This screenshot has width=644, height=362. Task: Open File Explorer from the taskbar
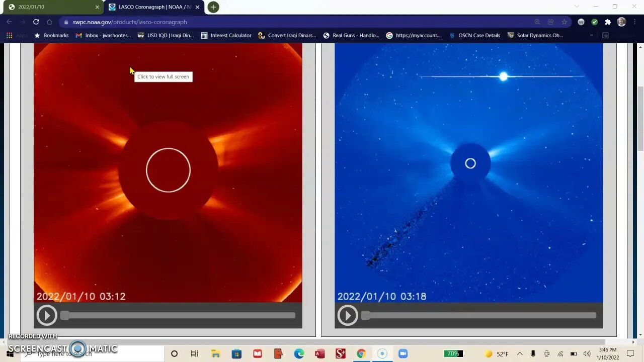[x=215, y=353]
